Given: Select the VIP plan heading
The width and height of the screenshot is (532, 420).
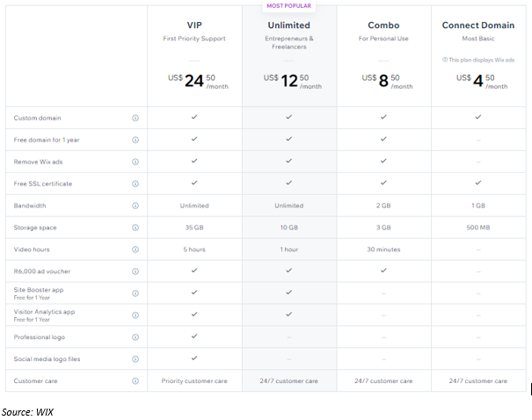Looking at the screenshot, I should coord(194,25).
